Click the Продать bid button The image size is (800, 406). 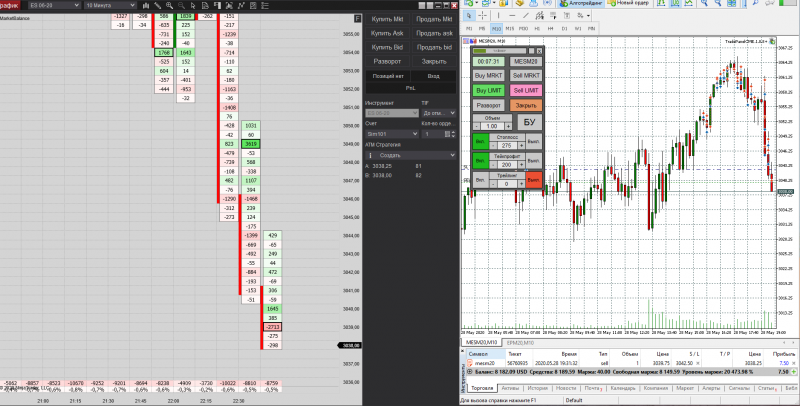(x=434, y=47)
